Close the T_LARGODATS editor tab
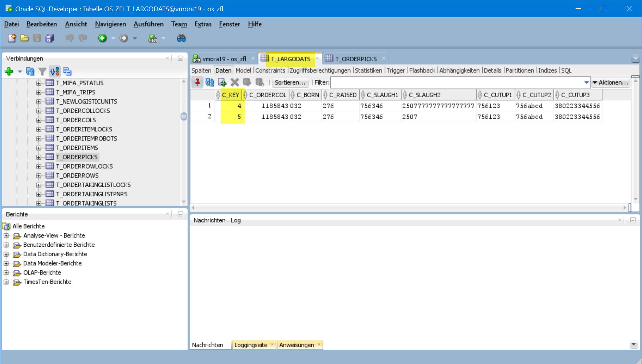The height and width of the screenshot is (364, 642). 317,58
